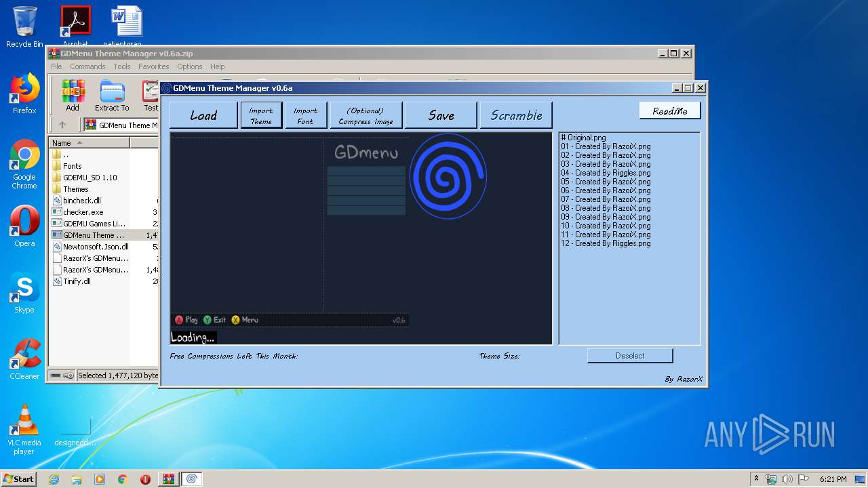Select the Fonts folder in WinRAR
The width and height of the screenshot is (868, 488).
[66, 166]
